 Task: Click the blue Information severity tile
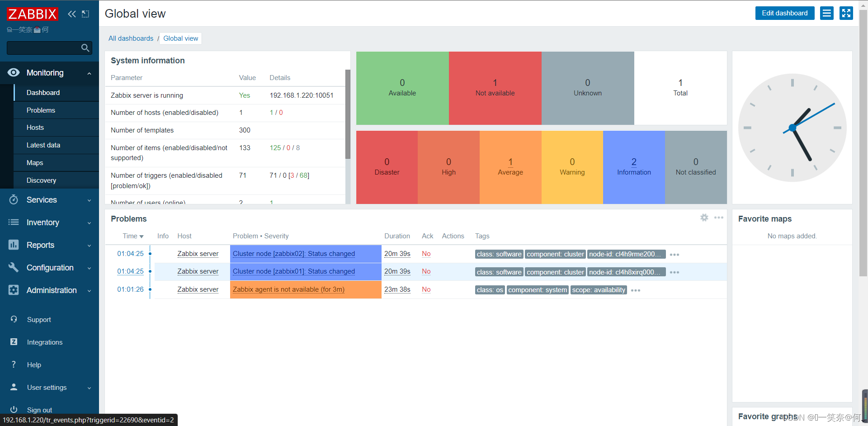point(634,167)
